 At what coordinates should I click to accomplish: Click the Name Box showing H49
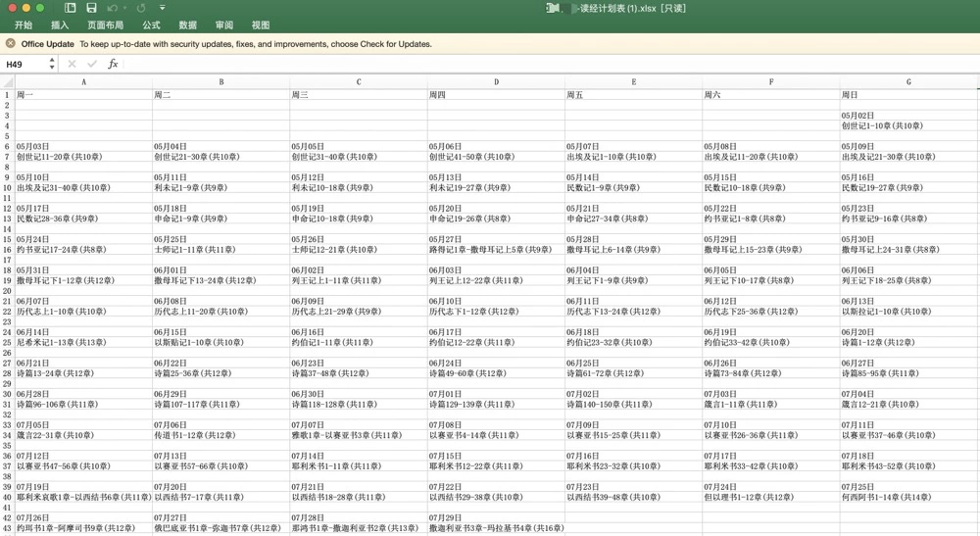click(x=25, y=64)
